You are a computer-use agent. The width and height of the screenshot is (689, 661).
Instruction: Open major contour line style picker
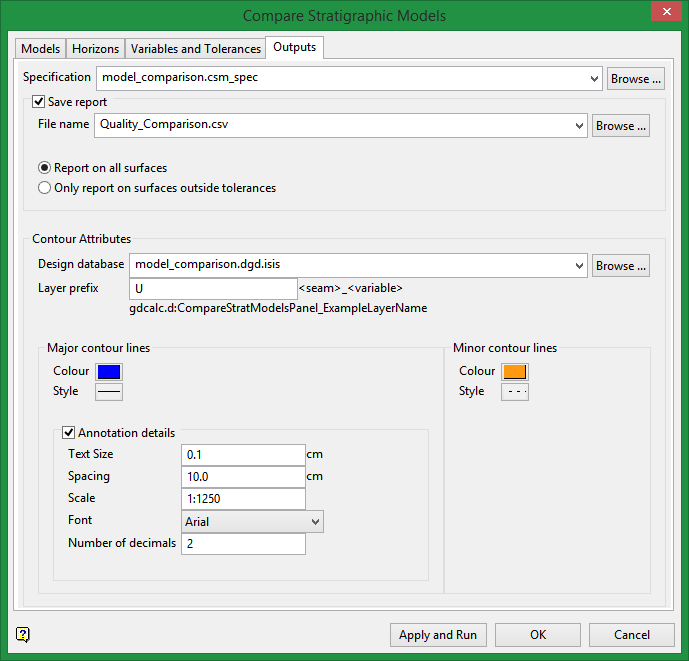point(108,392)
